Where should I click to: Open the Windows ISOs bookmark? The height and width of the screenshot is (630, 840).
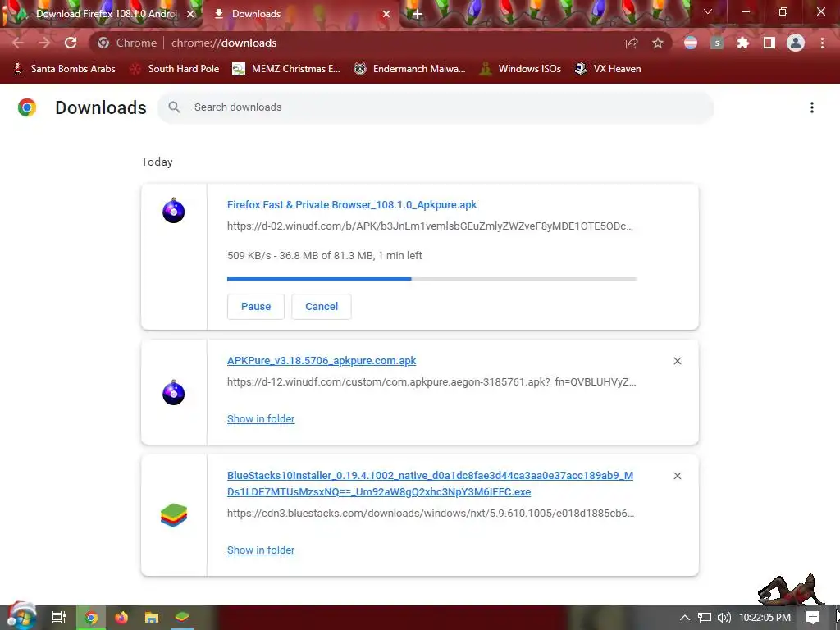click(x=520, y=69)
